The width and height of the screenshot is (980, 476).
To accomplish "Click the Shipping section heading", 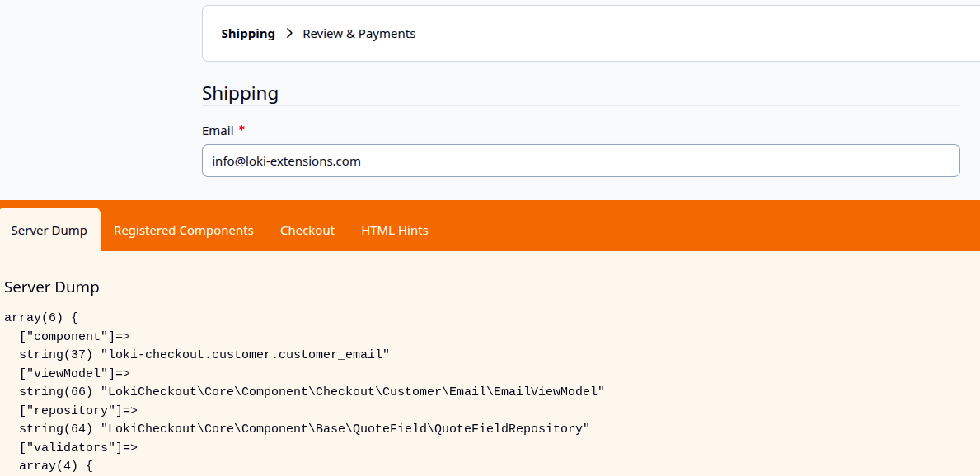I will pos(240,93).
